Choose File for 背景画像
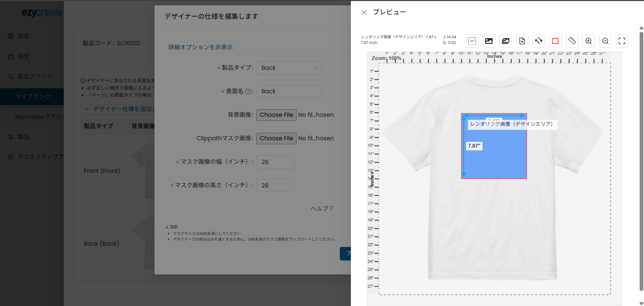Screen dimensions: 644x306 click(x=276, y=115)
